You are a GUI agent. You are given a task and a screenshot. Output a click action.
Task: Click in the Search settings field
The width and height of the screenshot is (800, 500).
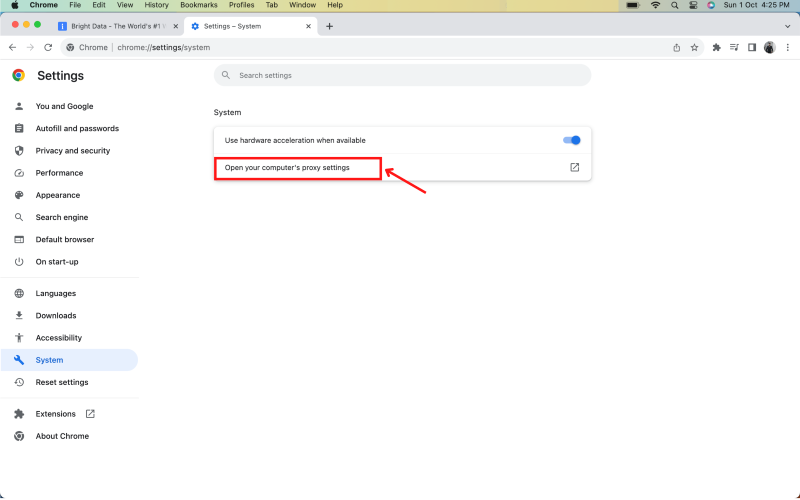tap(400, 75)
